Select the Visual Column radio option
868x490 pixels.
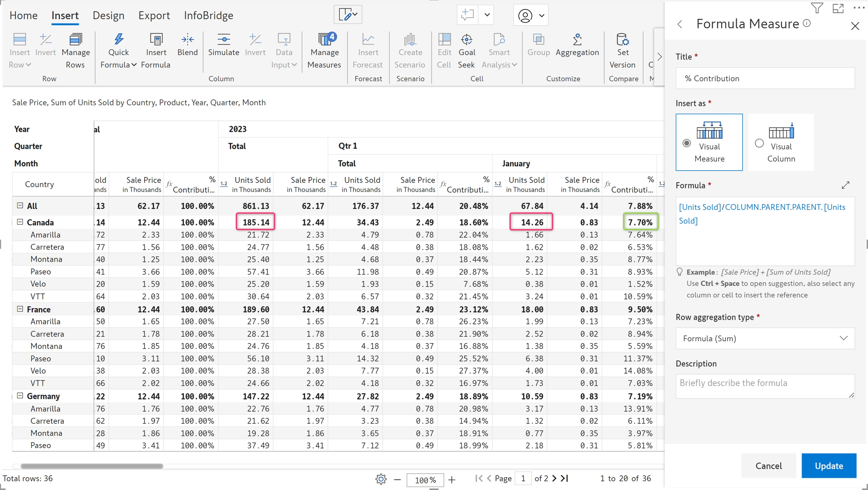[x=759, y=143]
